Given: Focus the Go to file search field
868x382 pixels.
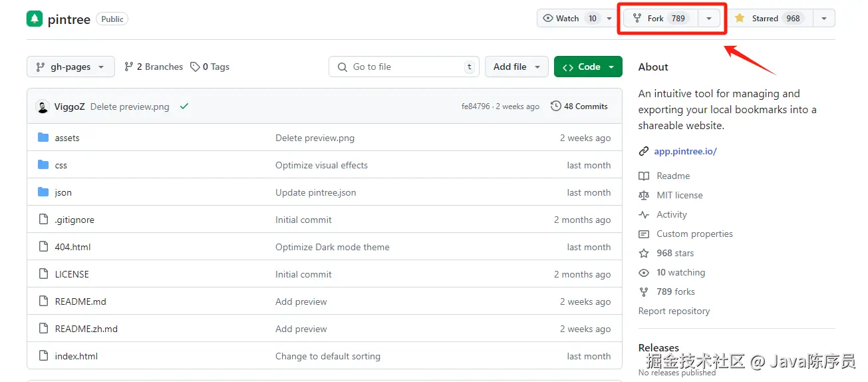Looking at the screenshot, I should 404,67.
